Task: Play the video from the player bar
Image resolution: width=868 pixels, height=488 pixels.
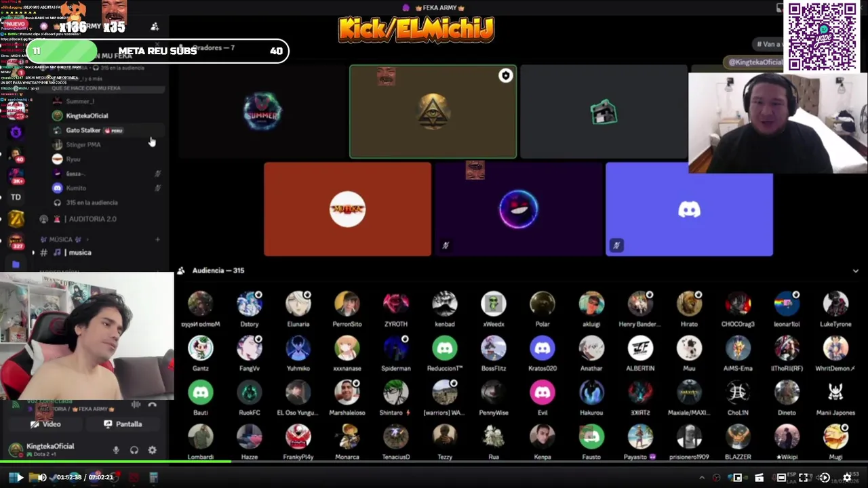Action: pos(19,478)
